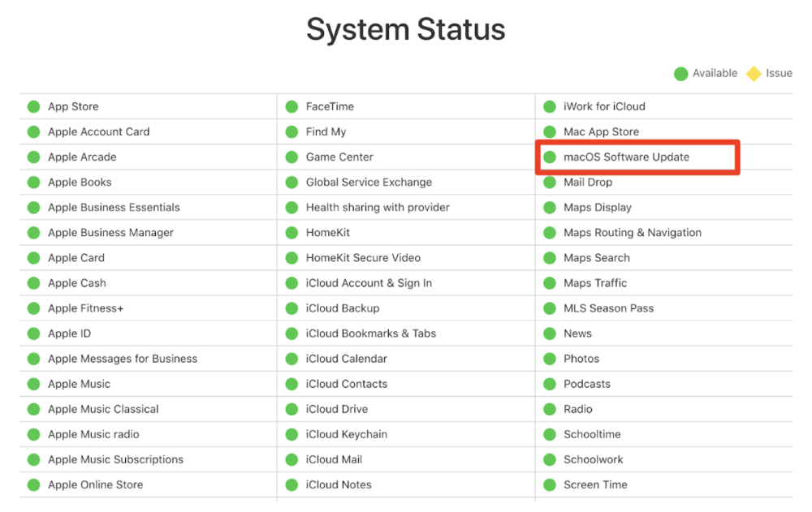The width and height of the screenshot is (812, 512).
Task: Click the Apple Messages for Business row
Action: point(123,359)
